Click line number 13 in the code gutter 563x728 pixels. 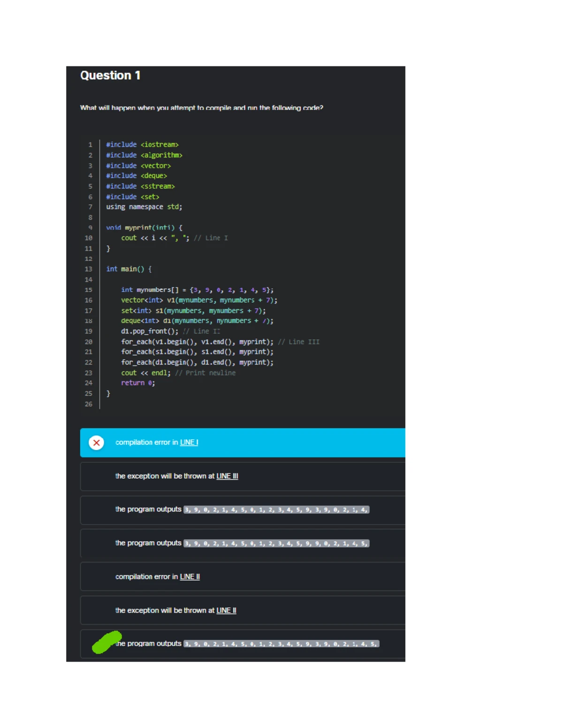click(x=89, y=269)
